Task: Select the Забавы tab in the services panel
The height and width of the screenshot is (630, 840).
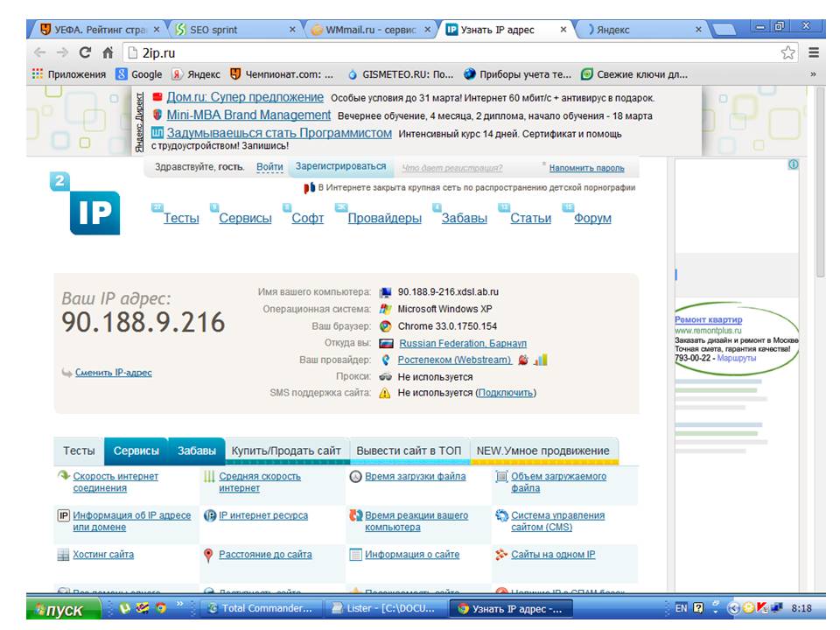Action: pyautogui.click(x=197, y=451)
